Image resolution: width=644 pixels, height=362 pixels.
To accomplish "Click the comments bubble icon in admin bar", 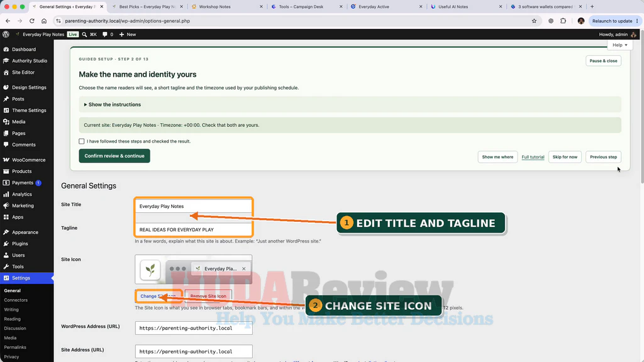I will point(105,35).
